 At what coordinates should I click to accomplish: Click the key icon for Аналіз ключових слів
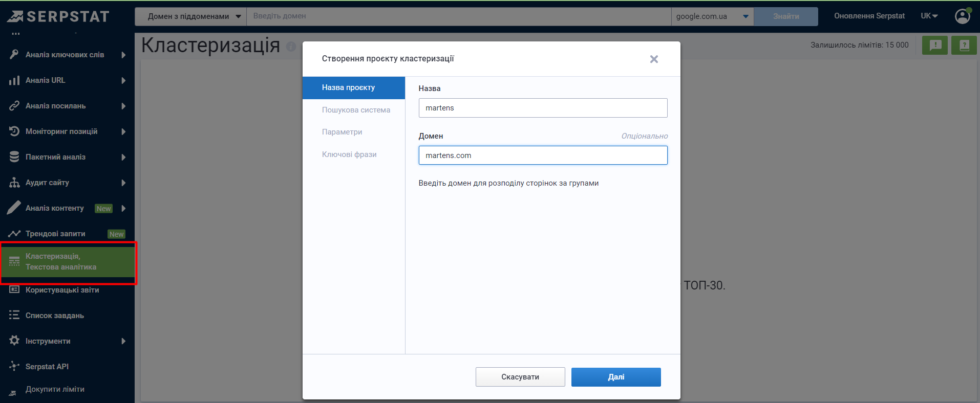(14, 54)
